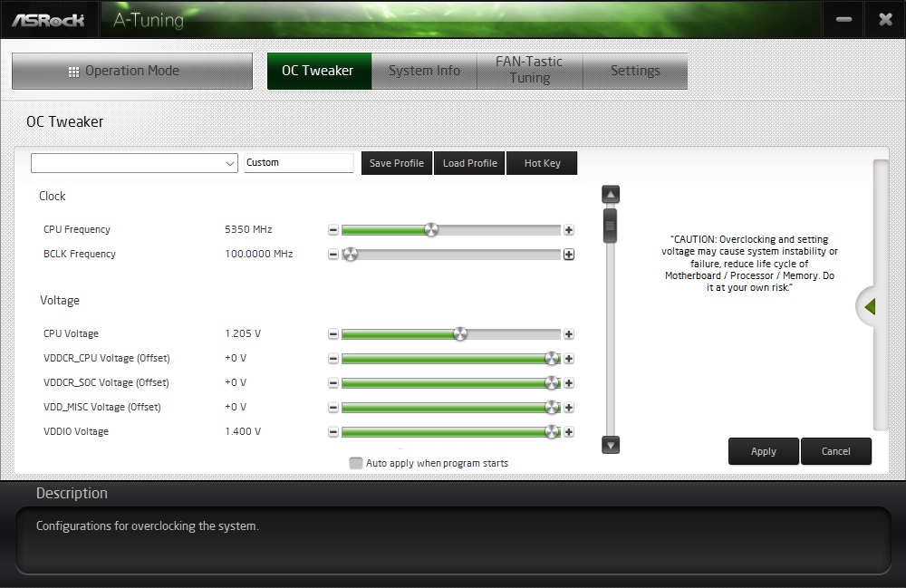Click the scroll down arrow in settings list
This screenshot has height=588, width=906.
coord(610,445)
